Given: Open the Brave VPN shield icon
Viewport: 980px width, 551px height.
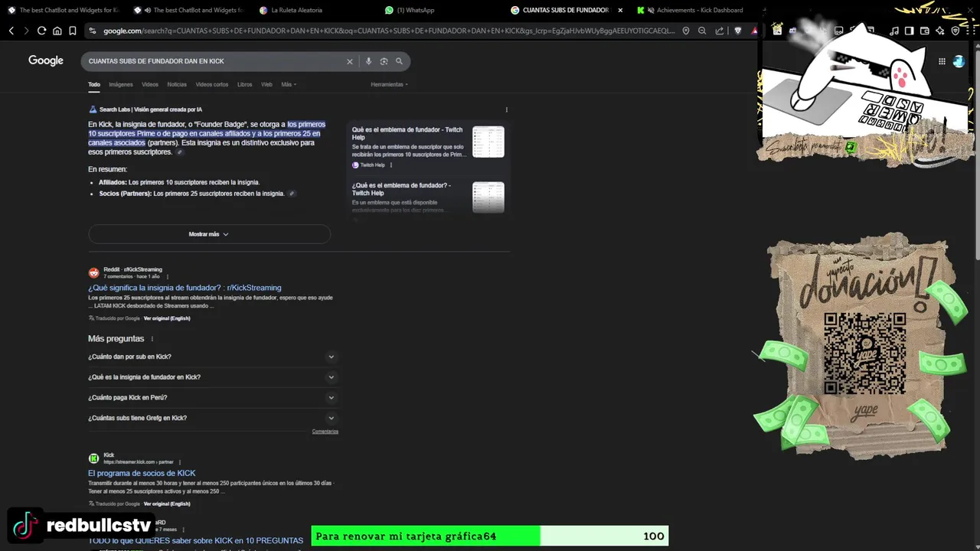Looking at the screenshot, I should point(955,31).
